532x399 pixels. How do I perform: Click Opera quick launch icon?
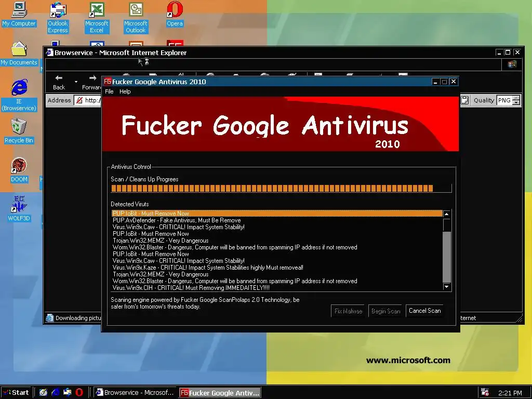point(79,393)
